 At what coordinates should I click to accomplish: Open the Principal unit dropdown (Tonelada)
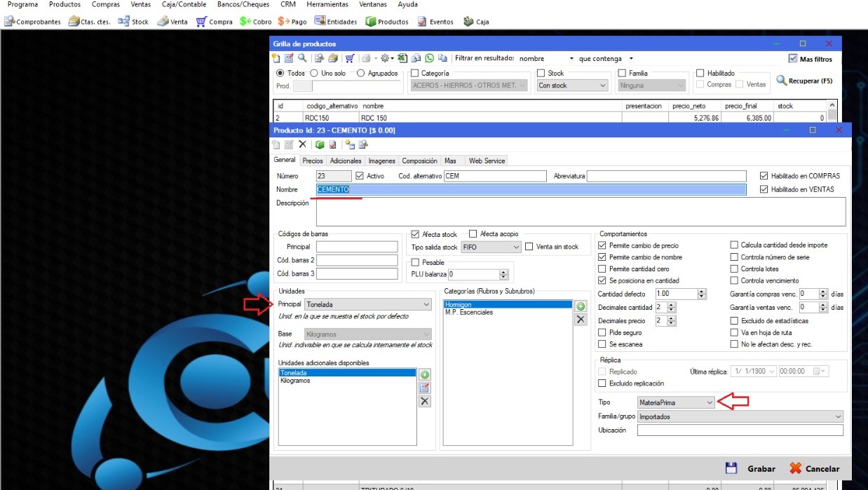click(368, 304)
